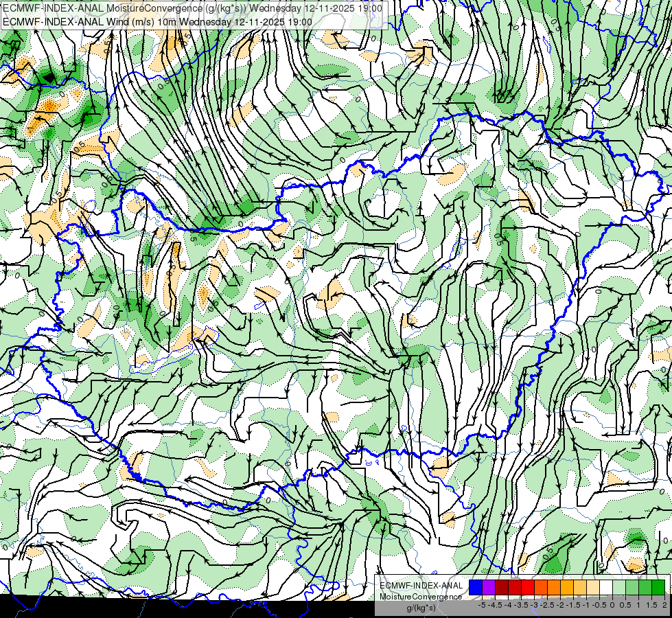Viewport: 672px width, 618px height.
Task: Click the -5 tick label in legend
Action: coord(482,605)
